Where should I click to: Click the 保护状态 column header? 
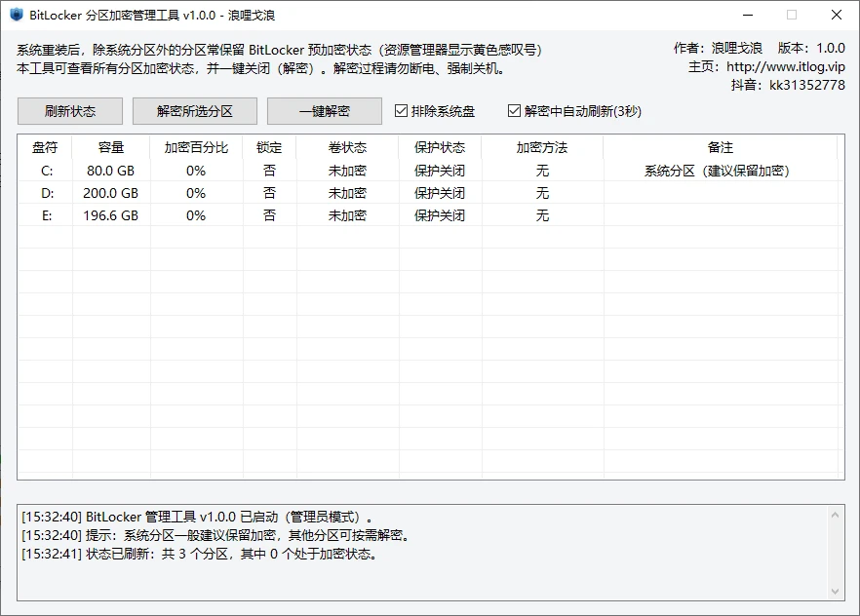click(440, 147)
